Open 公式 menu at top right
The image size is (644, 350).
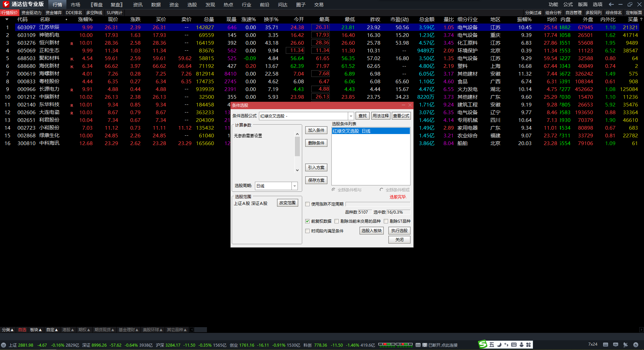(x=568, y=4)
